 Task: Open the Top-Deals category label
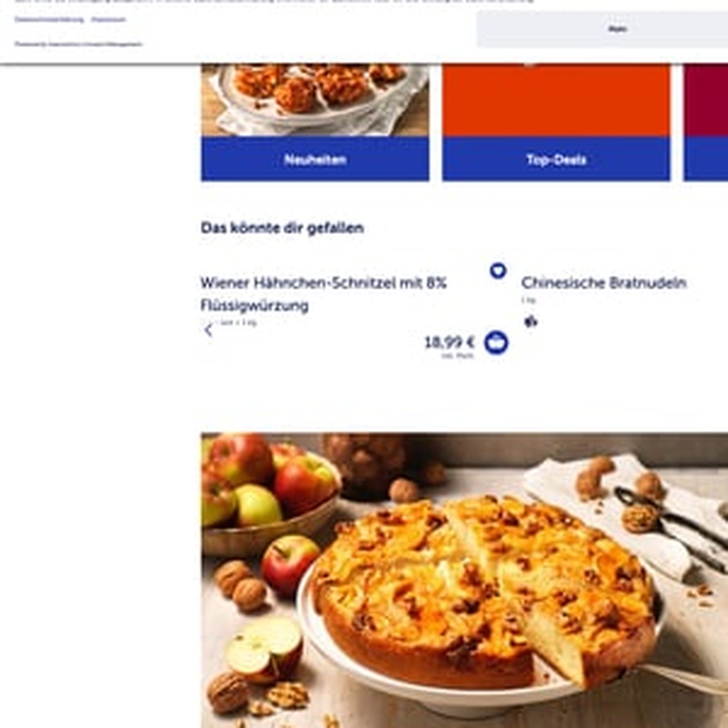coord(556,159)
